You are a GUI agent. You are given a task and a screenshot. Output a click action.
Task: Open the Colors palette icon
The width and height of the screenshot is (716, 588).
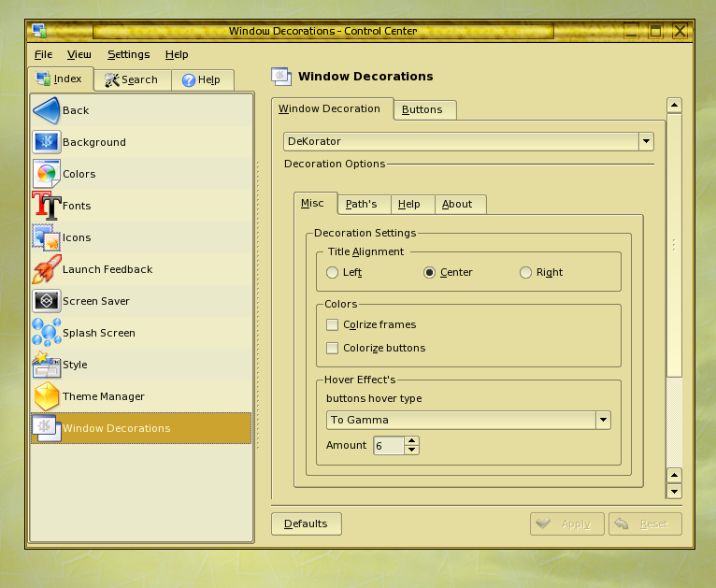[x=47, y=174]
